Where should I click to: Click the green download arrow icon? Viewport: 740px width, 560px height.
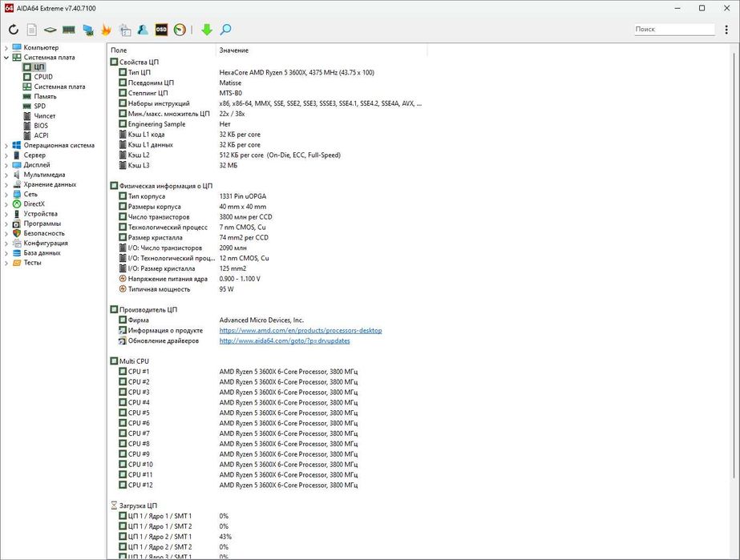207,30
